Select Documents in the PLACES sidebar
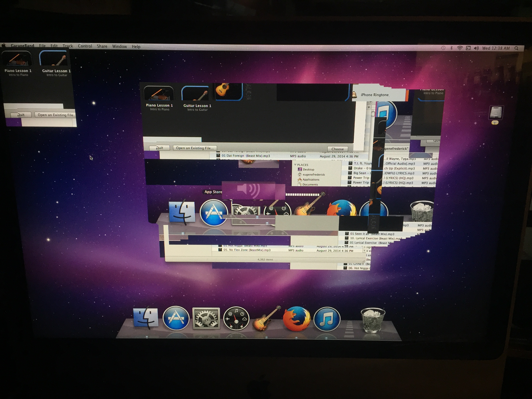 click(x=308, y=185)
